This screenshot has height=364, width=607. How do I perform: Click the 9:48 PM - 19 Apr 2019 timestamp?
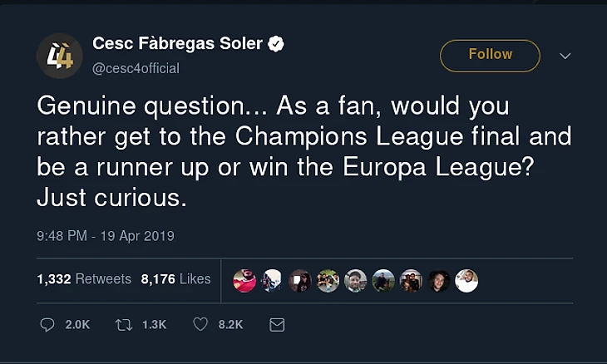pos(106,236)
